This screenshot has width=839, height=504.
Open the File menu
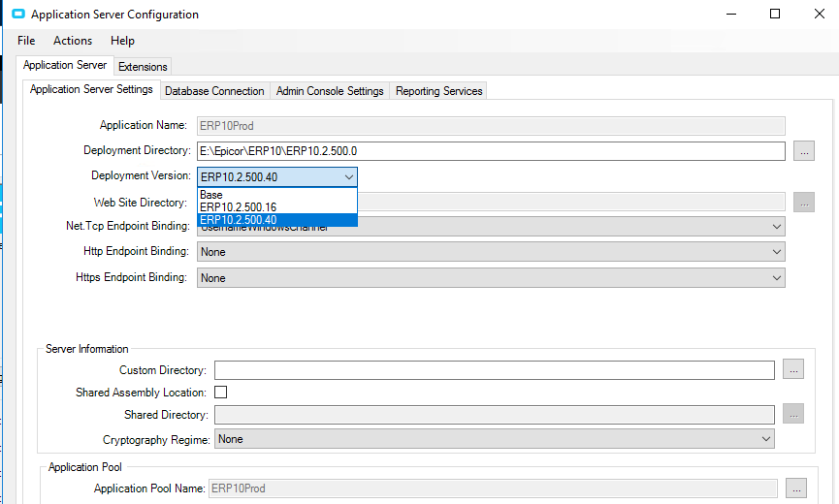(26, 41)
